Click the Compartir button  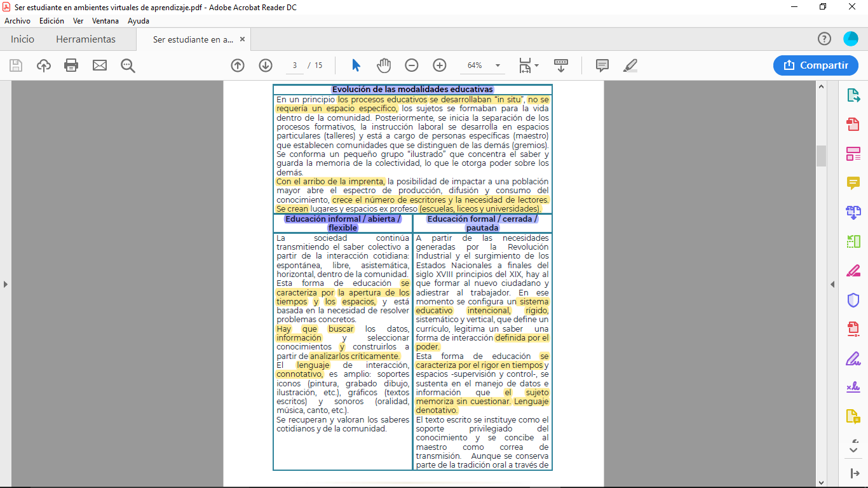[816, 65]
